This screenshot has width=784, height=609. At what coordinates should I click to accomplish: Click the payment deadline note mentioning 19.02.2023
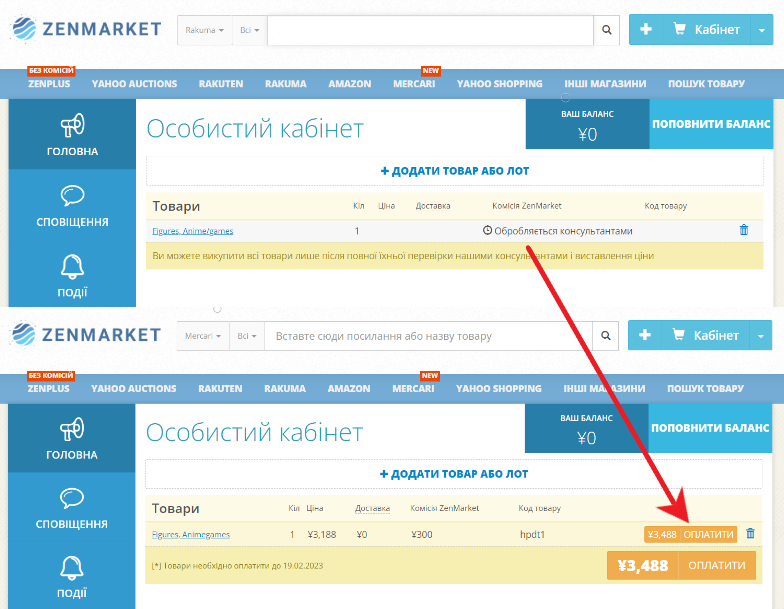tap(238, 566)
